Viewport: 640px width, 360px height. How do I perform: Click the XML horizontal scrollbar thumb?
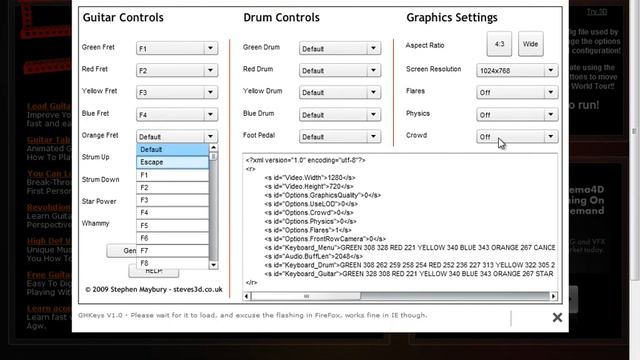[306, 296]
